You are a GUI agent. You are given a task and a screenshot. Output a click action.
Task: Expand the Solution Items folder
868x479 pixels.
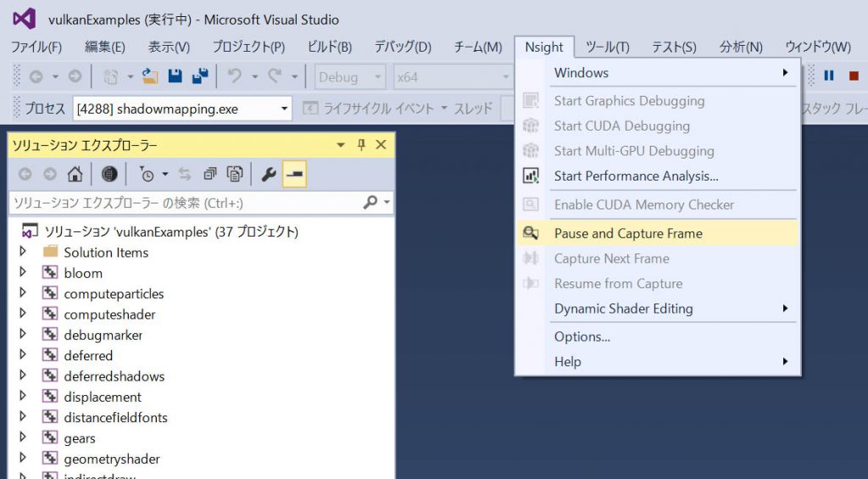pyautogui.click(x=23, y=252)
